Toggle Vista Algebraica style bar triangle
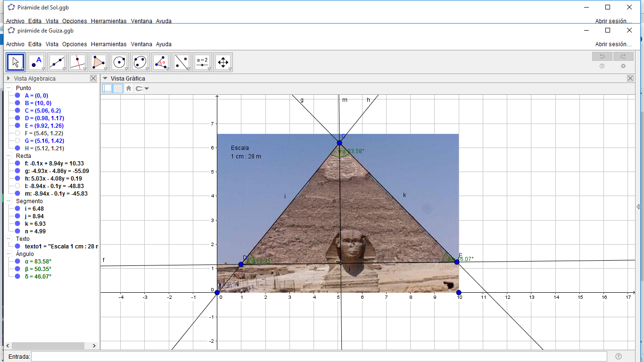The height and width of the screenshot is (362, 644). (8, 79)
